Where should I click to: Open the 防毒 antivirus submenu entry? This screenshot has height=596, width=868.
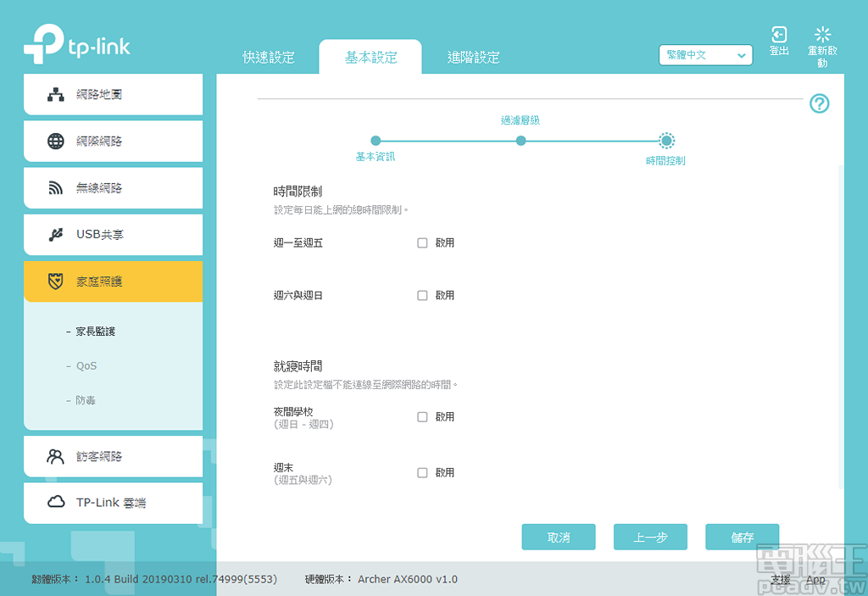88,399
